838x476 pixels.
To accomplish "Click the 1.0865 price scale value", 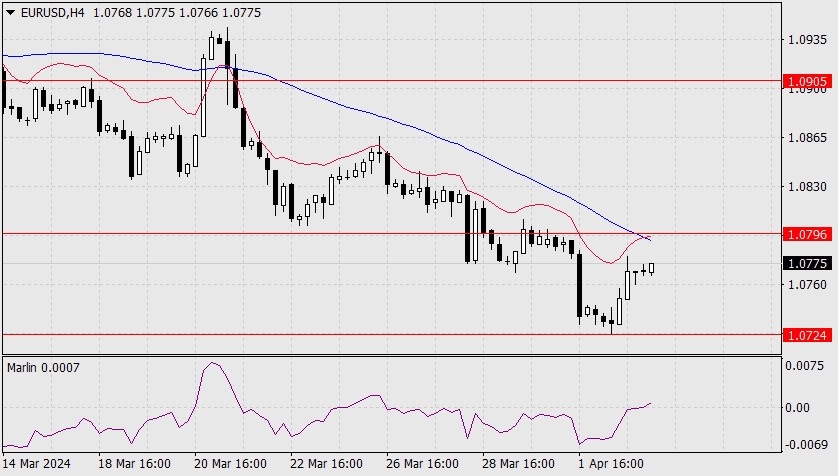I will (x=808, y=138).
